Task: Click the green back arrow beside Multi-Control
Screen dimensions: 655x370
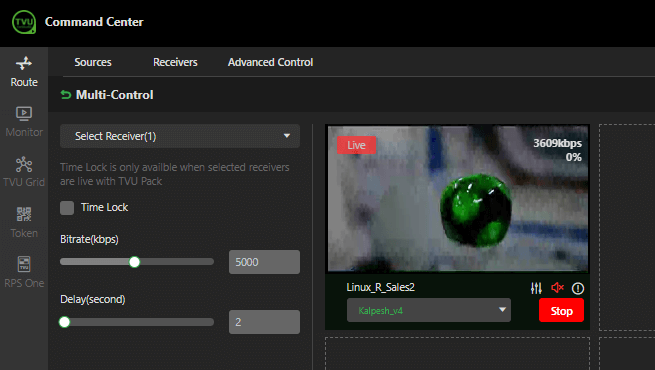Action: (66, 95)
